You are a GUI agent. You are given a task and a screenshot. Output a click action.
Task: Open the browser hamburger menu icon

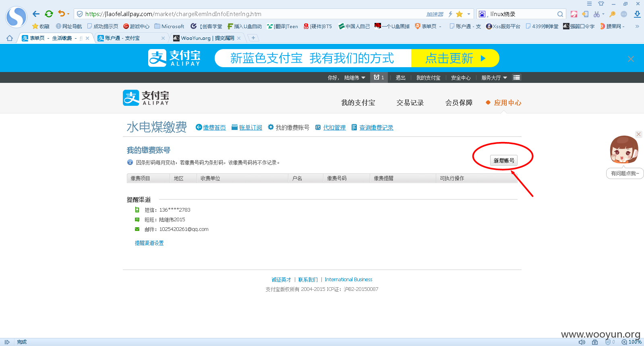pos(589,4)
